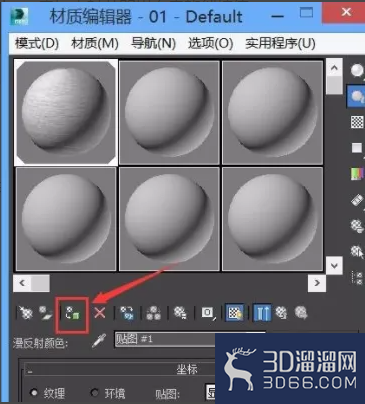Click Make Material Copy icon

coord(127,313)
